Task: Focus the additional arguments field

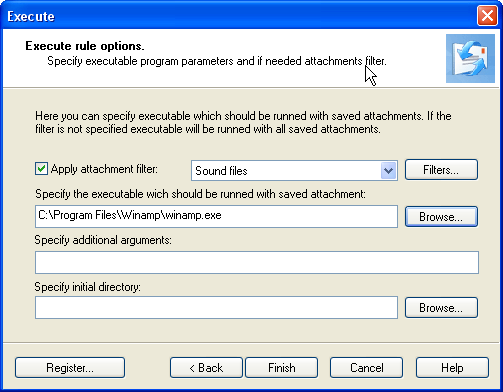Action: click(257, 262)
